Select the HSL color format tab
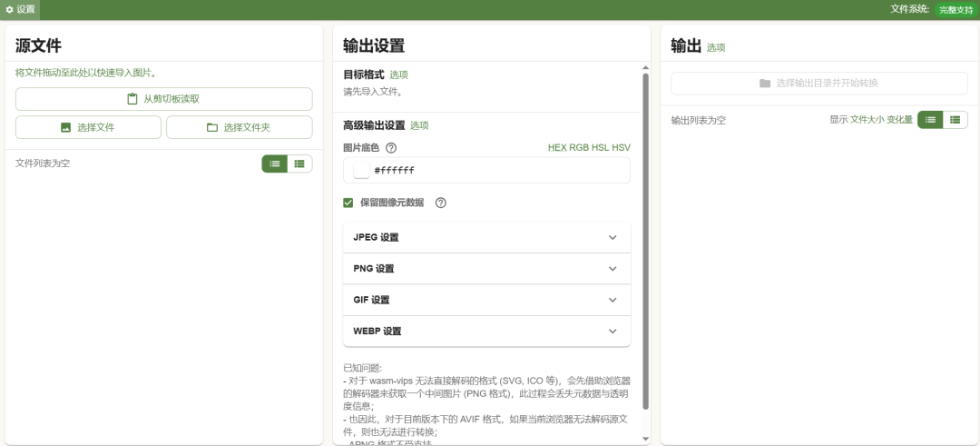The image size is (980, 446). (600, 147)
